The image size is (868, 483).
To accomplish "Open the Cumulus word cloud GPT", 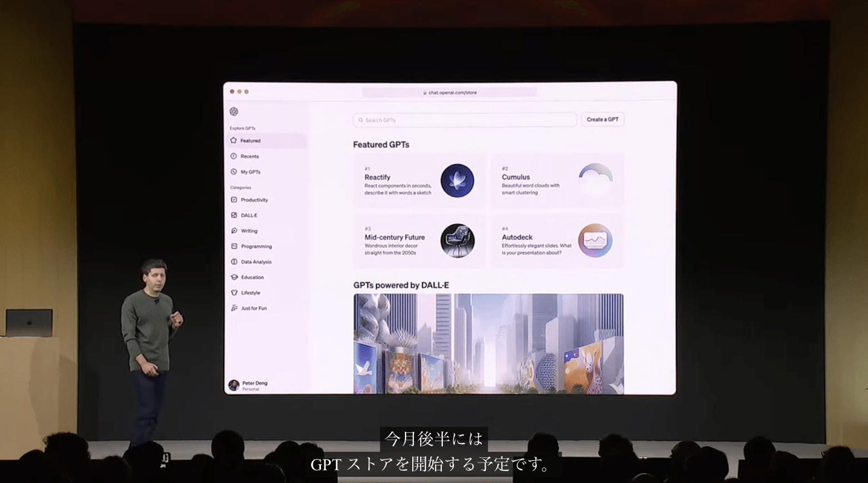I will [x=557, y=181].
